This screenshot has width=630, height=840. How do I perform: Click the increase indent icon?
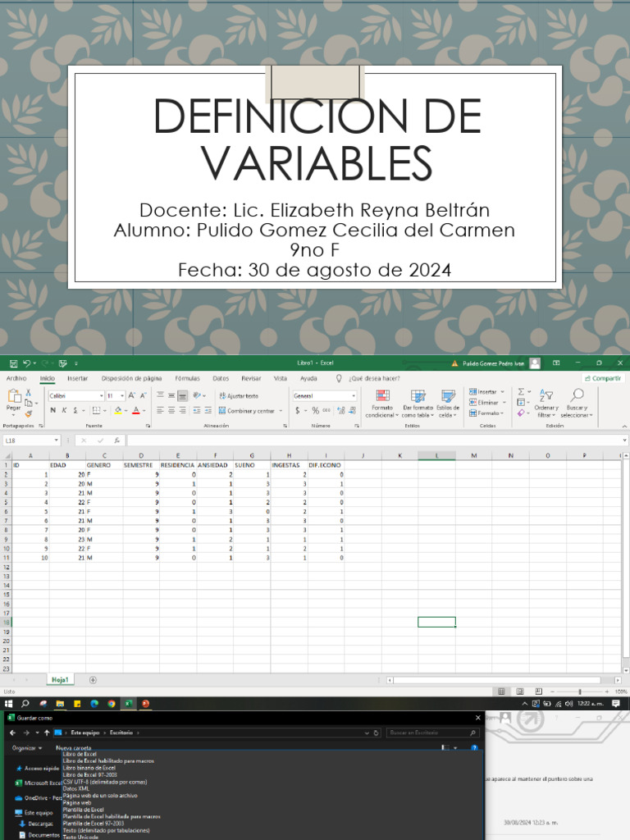(x=208, y=410)
